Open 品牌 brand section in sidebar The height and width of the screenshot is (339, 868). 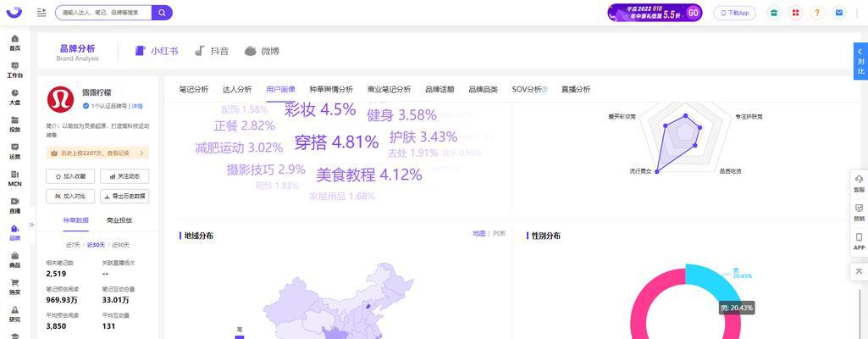(15, 233)
